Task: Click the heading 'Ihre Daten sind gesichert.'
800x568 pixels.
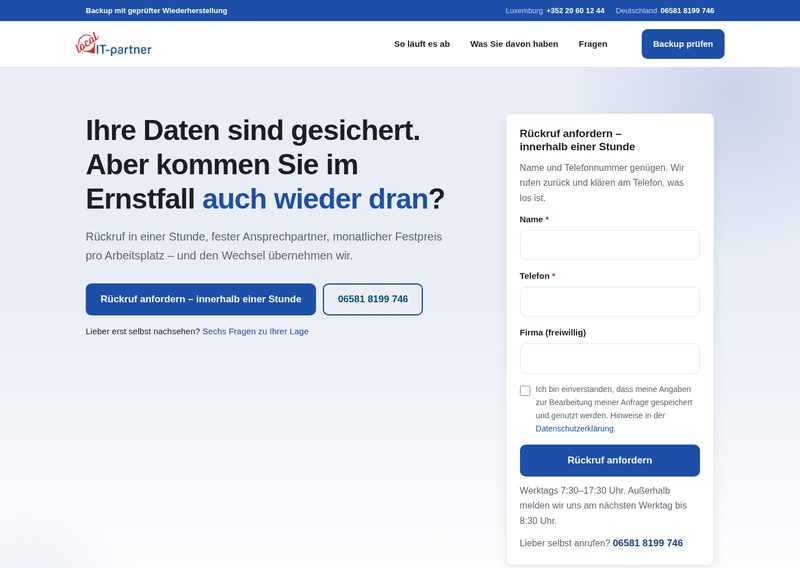Action: (253, 130)
